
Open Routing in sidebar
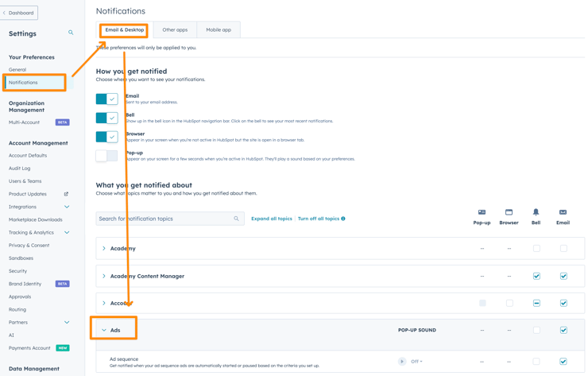click(x=17, y=309)
